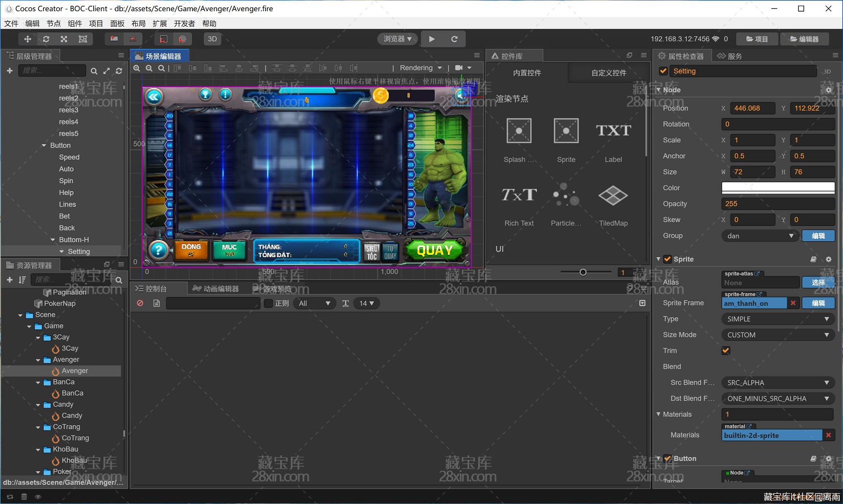Switch to the 动画编辑器 tab
The width and height of the screenshot is (843, 504).
tap(216, 289)
